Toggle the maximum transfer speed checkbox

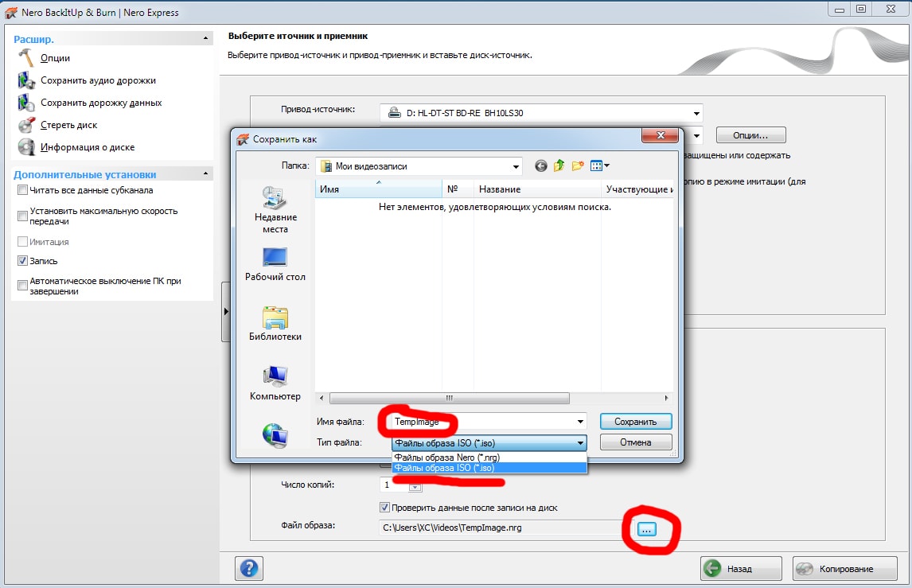click(x=22, y=216)
